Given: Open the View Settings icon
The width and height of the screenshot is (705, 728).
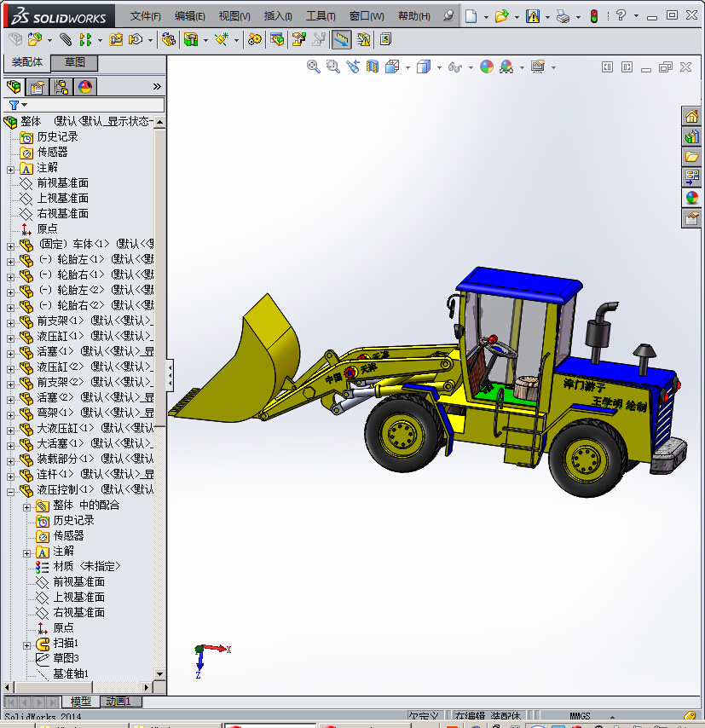Looking at the screenshot, I should 538,66.
